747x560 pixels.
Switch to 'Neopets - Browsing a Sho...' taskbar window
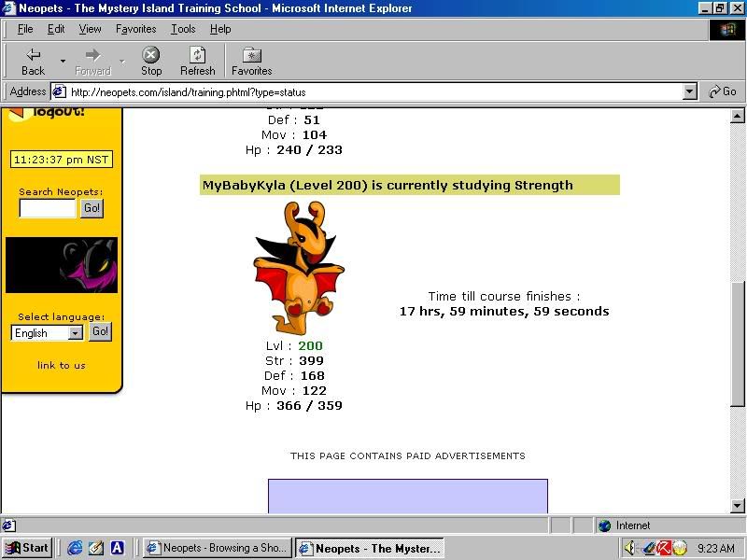[x=218, y=548]
